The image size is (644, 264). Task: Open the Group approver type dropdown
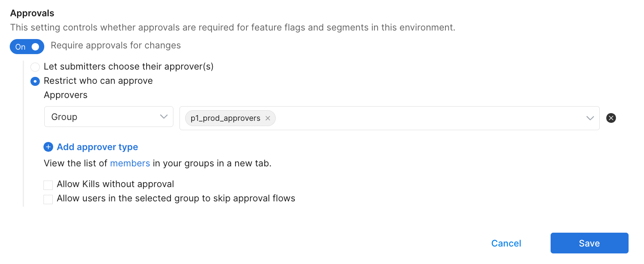point(108,117)
